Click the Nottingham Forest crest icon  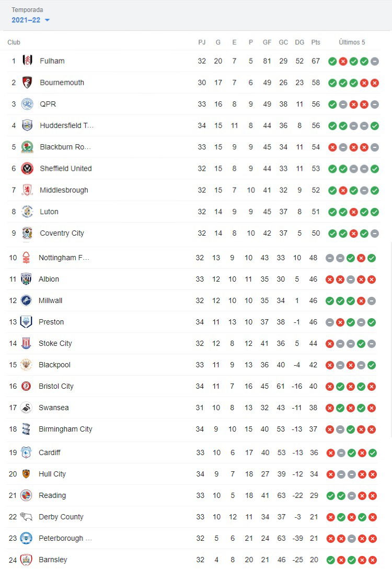(x=26, y=258)
